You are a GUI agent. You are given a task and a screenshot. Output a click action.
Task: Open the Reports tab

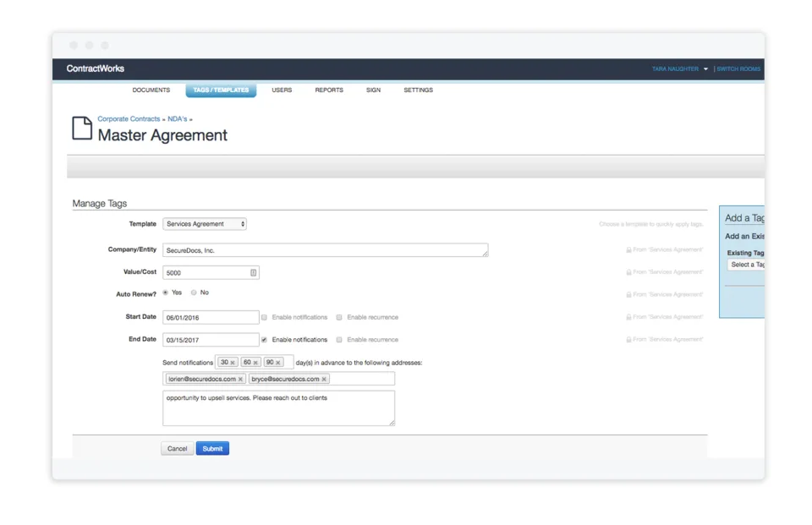point(329,90)
